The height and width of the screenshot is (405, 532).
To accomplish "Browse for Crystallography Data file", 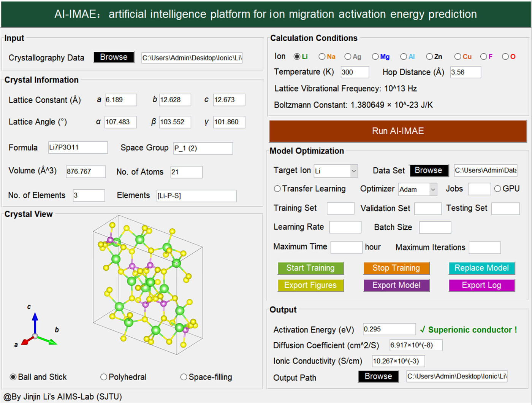I will [x=114, y=57].
